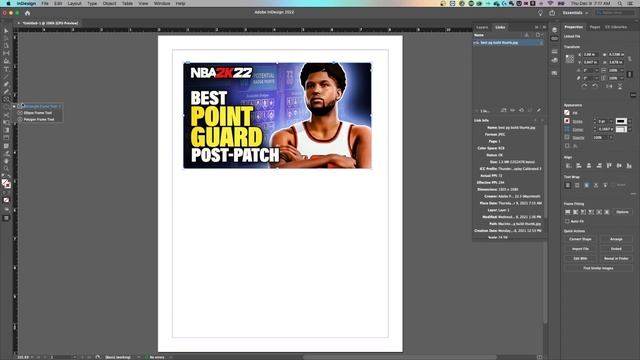Select the reference point locator grid

click(569, 59)
